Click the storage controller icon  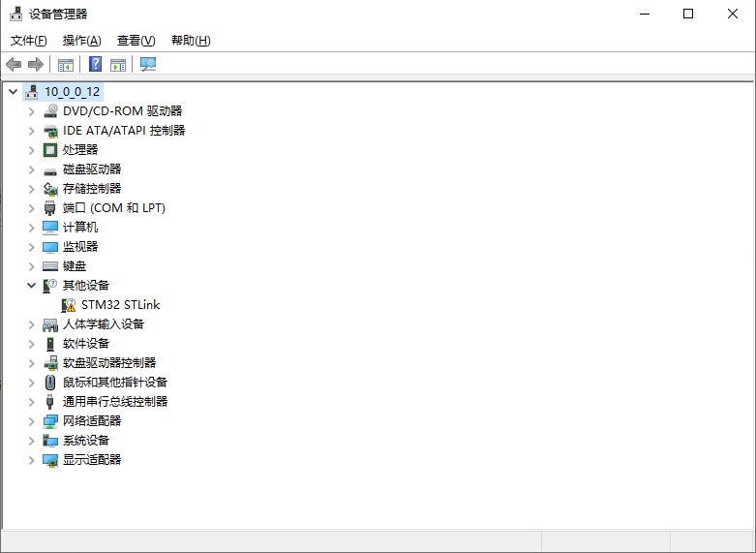50,189
